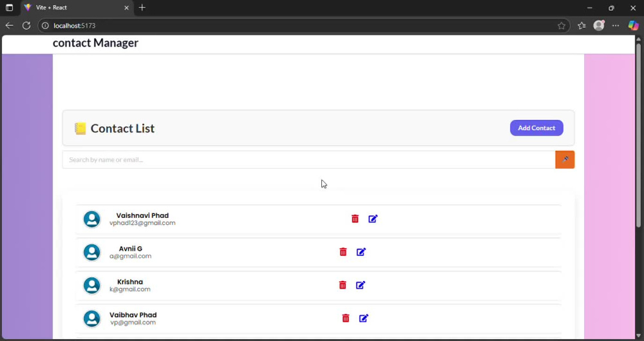Delete the Vaishnavi Phad contact
The image size is (644, 341).
click(x=355, y=219)
